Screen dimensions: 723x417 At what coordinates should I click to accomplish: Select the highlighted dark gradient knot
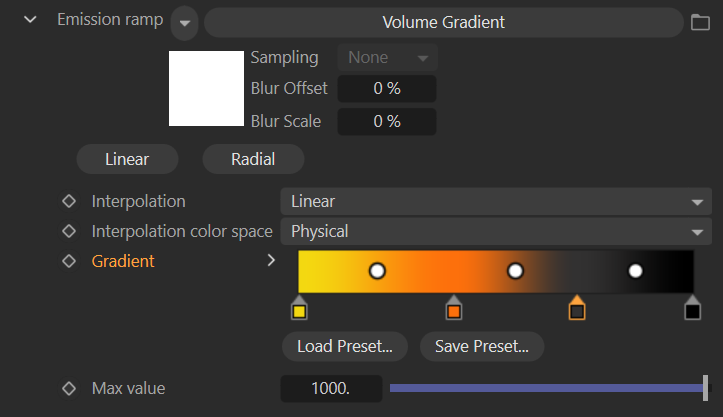tap(576, 310)
